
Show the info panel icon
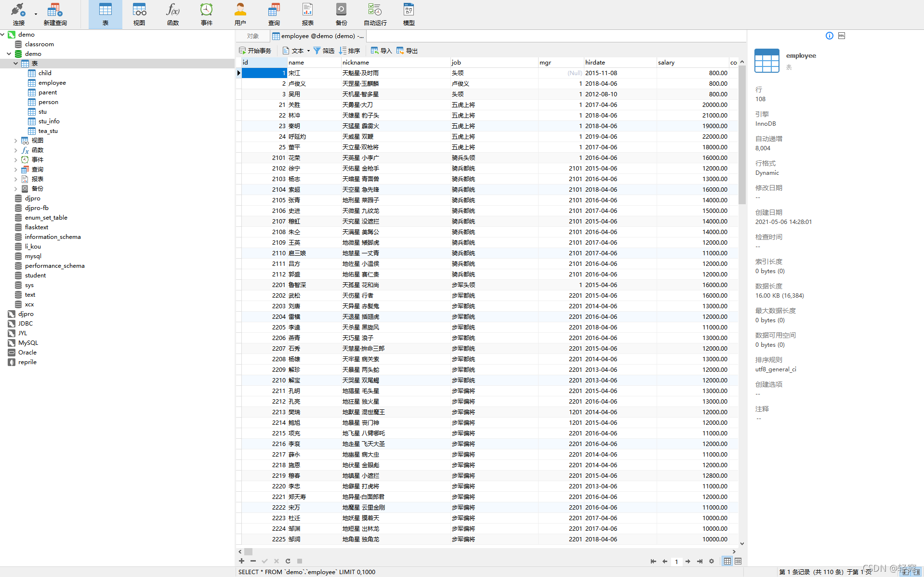830,36
